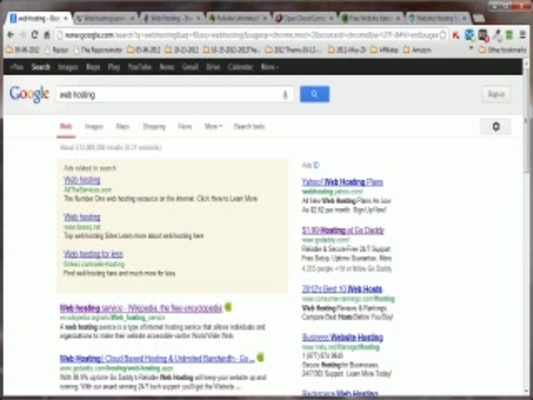Open the Chrome menu icon
Screen dimensions: 533x400
pos(523,35)
